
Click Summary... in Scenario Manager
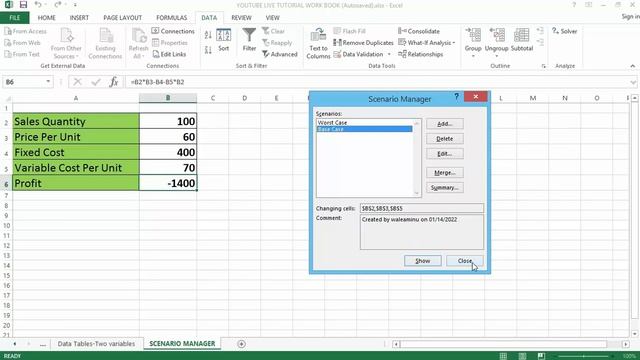(x=444, y=188)
